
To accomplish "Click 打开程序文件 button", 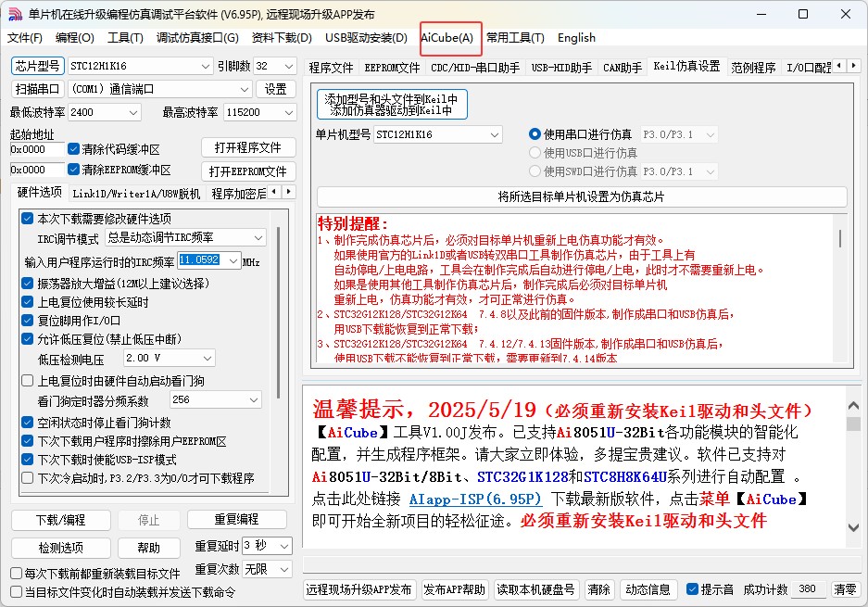I will (x=247, y=148).
